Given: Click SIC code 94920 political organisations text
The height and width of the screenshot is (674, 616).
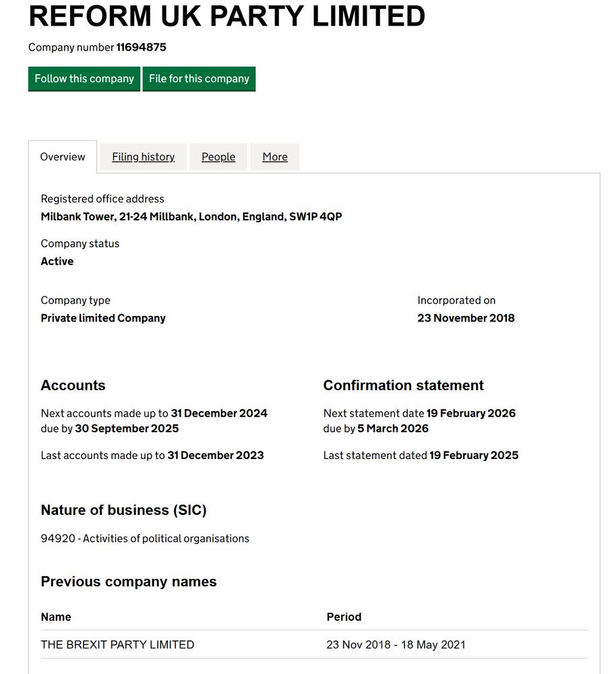Looking at the screenshot, I should pos(145,539).
